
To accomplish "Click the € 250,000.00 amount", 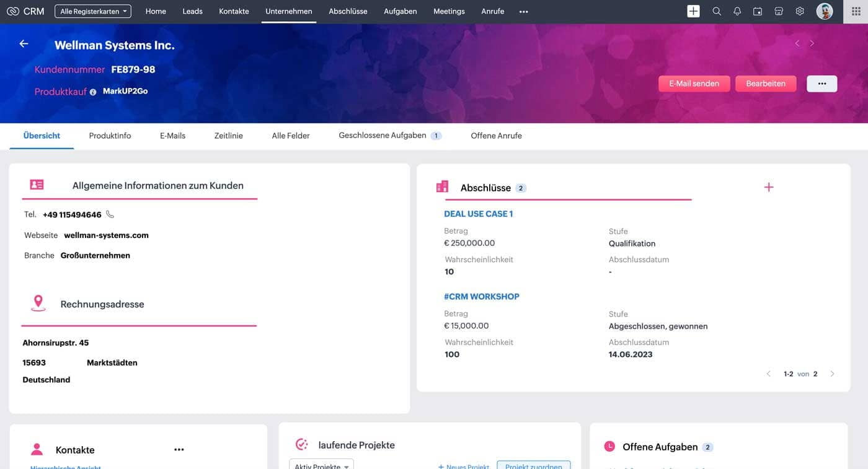I will (469, 243).
